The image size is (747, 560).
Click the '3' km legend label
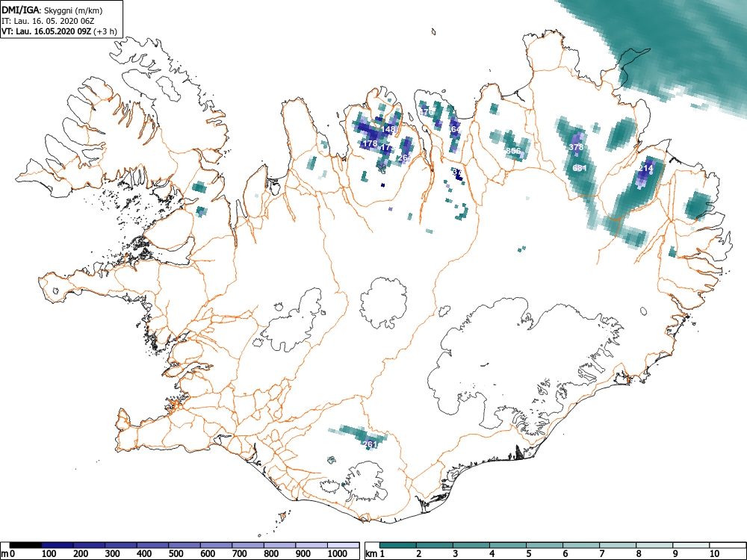pos(456,554)
